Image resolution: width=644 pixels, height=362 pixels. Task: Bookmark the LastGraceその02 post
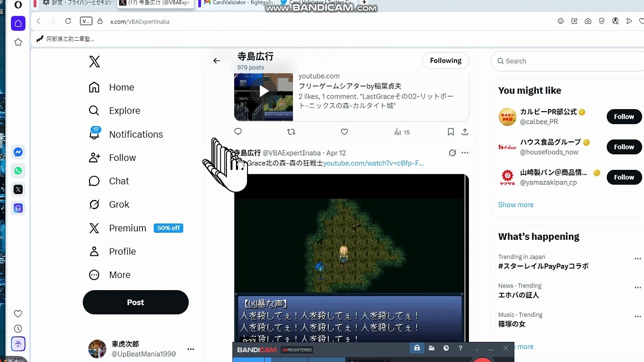click(x=451, y=132)
